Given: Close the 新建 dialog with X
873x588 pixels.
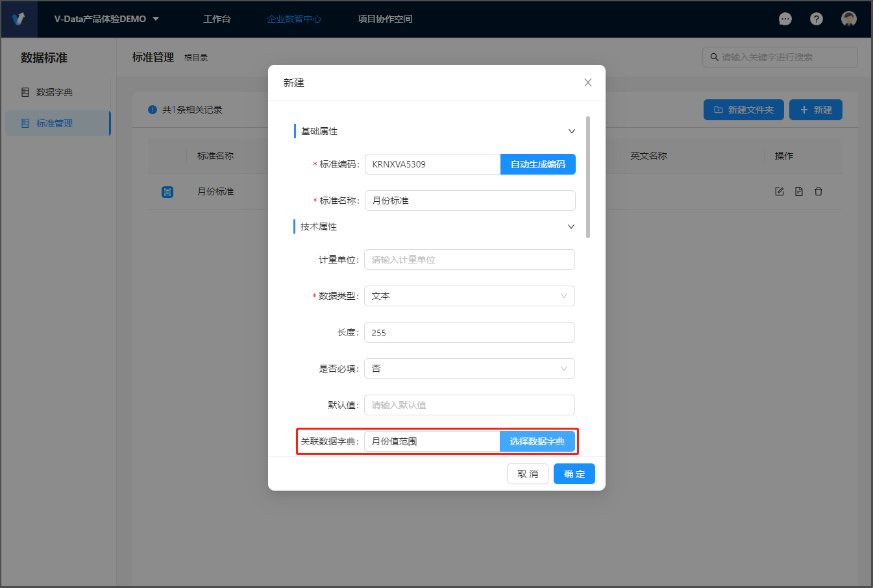Looking at the screenshot, I should pyautogui.click(x=588, y=82).
